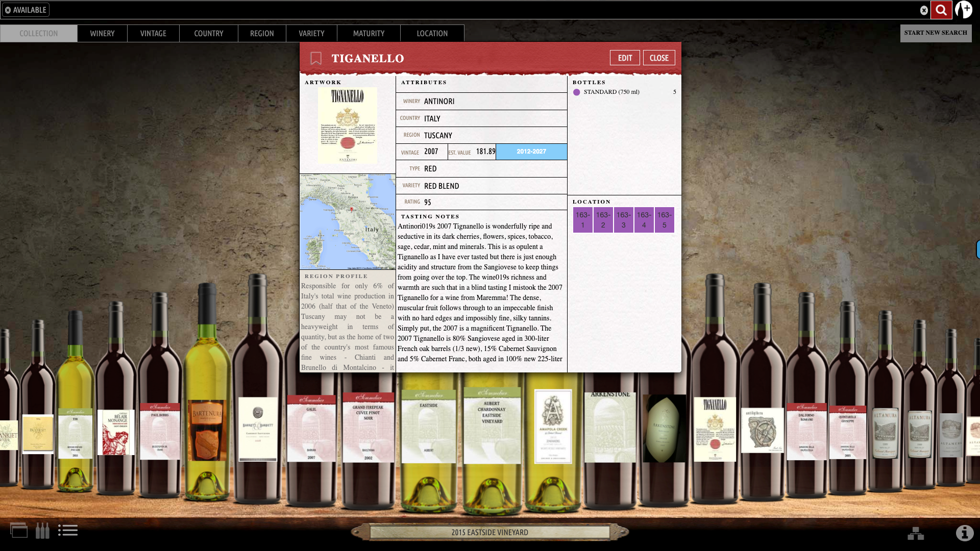
Task: Click the variety value Red Blend
Action: (442, 186)
